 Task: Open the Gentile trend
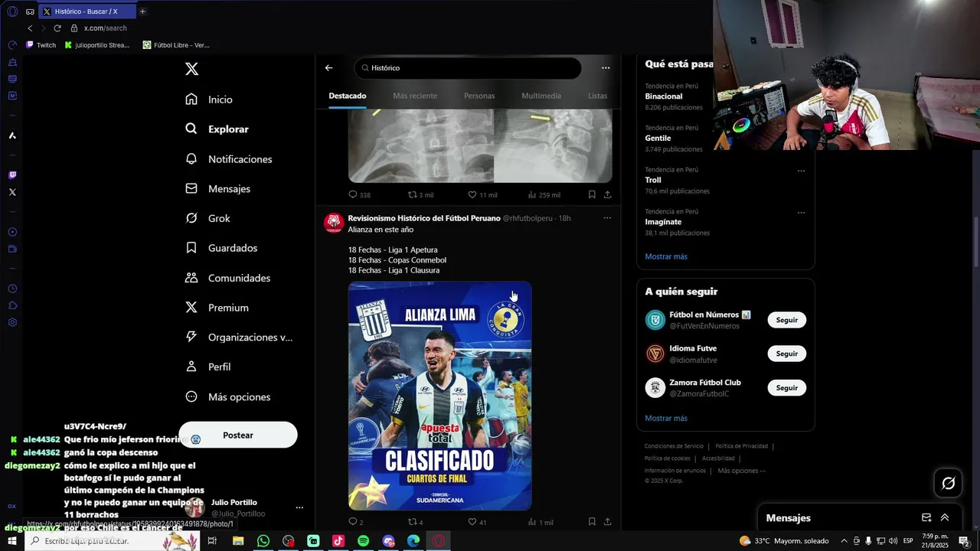pyautogui.click(x=658, y=139)
